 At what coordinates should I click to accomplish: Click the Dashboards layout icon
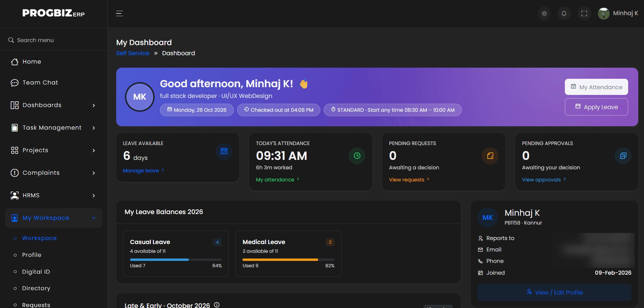click(x=14, y=105)
